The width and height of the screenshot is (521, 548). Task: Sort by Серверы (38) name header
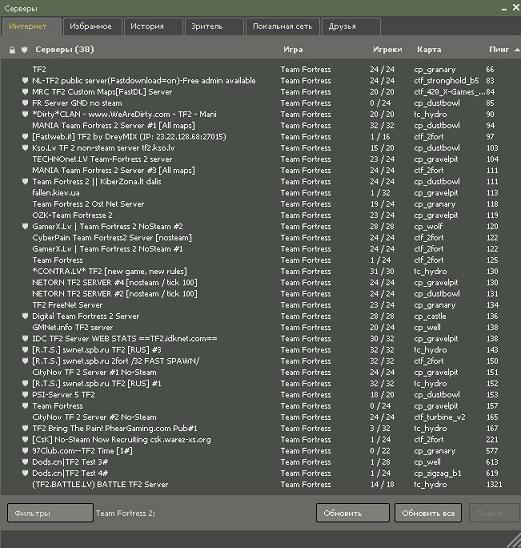tap(65, 49)
